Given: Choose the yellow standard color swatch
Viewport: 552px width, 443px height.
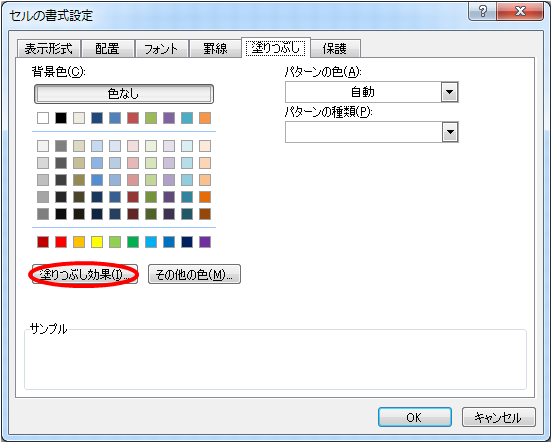Looking at the screenshot, I should 97,242.
